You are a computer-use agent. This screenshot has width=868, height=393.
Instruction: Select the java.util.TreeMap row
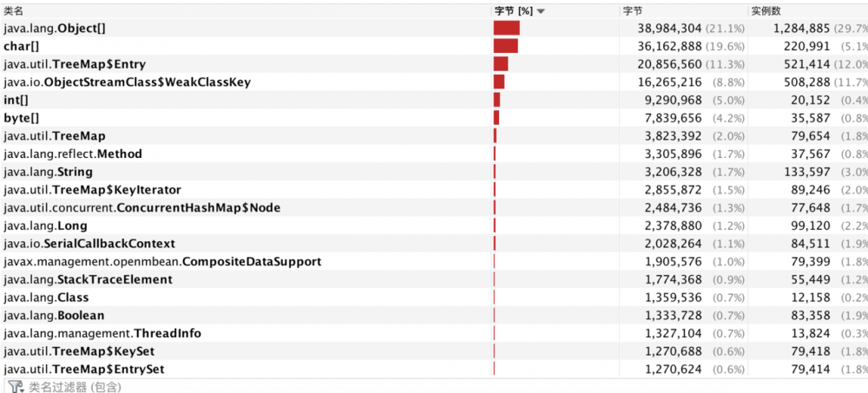(434, 136)
